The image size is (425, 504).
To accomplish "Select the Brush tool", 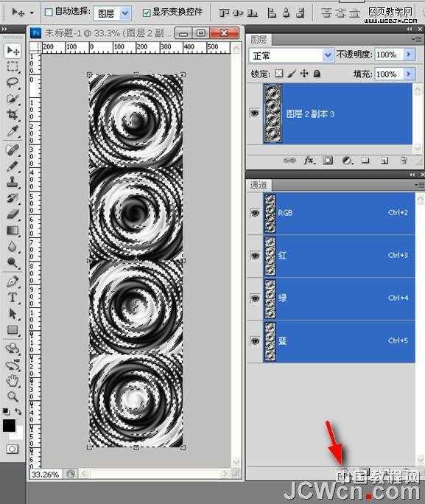I will click(x=13, y=166).
